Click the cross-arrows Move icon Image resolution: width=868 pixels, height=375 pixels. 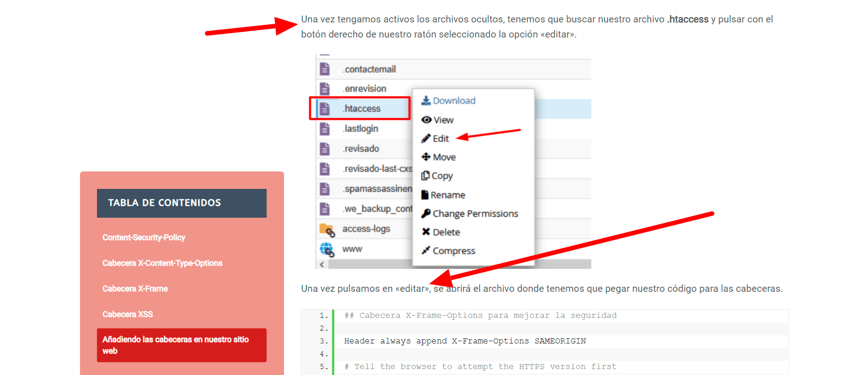pyautogui.click(x=426, y=157)
